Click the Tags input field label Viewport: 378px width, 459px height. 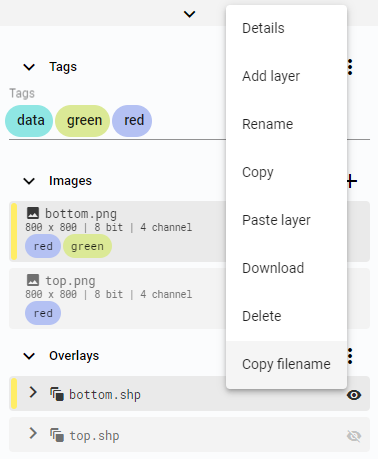pos(22,93)
